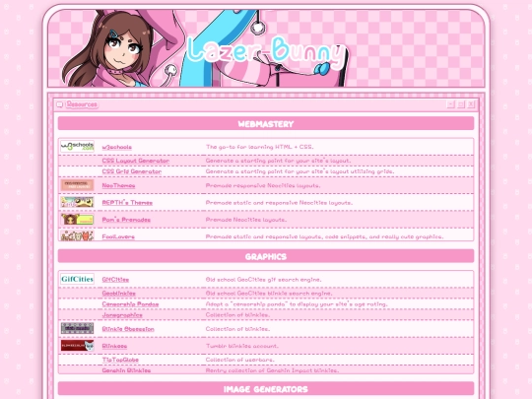Click the FoolLovers animal banner image

[x=77, y=235]
